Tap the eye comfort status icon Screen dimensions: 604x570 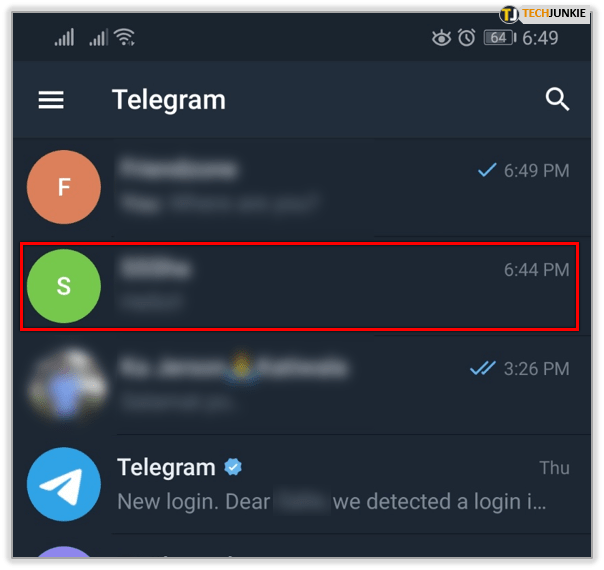[441, 38]
